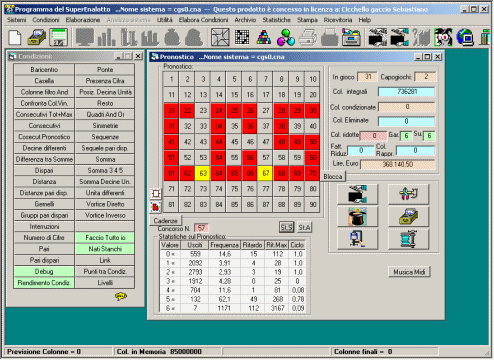Click the St.A button
494x360 pixels.
304,228
